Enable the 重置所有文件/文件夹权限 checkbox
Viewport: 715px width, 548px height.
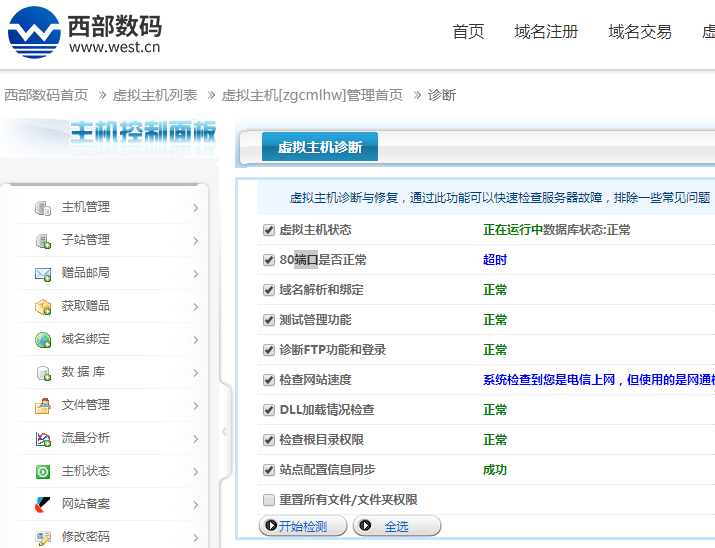click(x=268, y=500)
